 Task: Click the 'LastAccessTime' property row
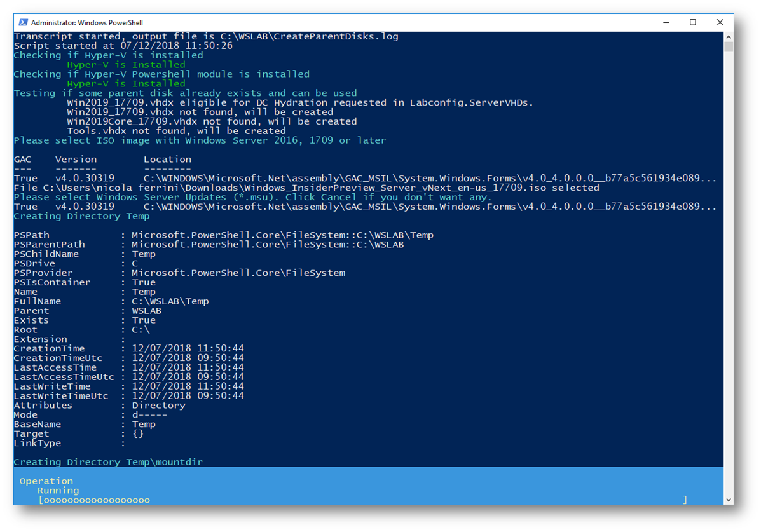128,367
